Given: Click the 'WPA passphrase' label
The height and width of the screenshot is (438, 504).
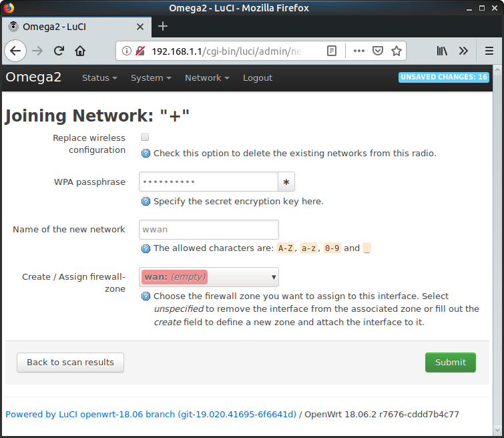Looking at the screenshot, I should click(x=89, y=182).
